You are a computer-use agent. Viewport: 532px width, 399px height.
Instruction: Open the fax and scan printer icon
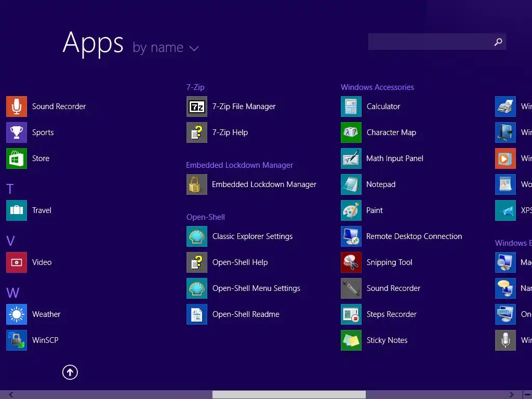coord(506,107)
